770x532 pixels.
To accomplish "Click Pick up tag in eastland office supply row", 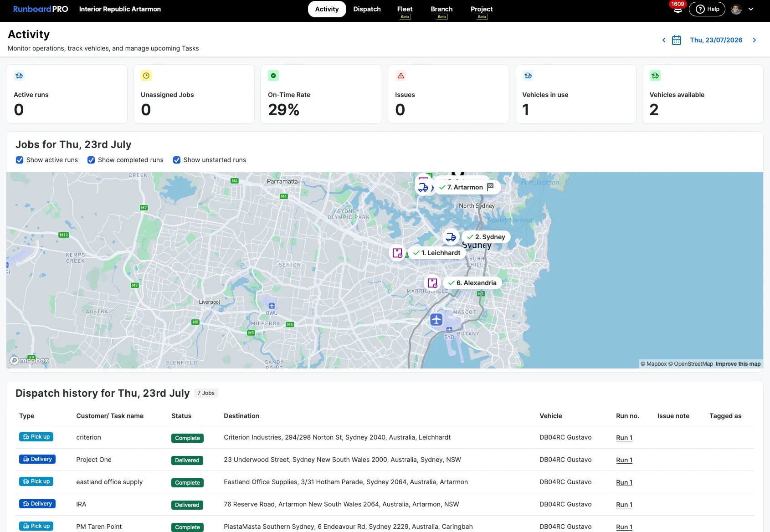I will pos(36,481).
